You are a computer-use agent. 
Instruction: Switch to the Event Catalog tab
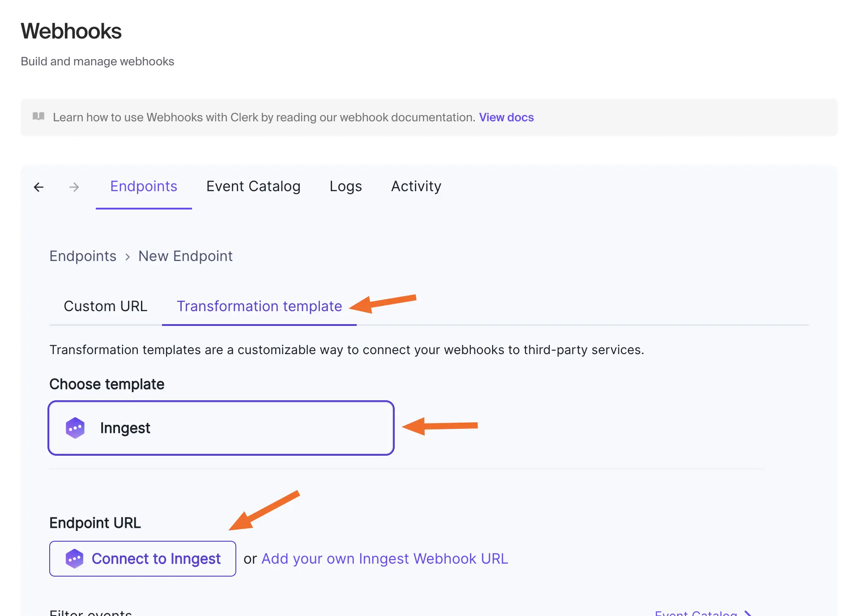pyautogui.click(x=253, y=187)
